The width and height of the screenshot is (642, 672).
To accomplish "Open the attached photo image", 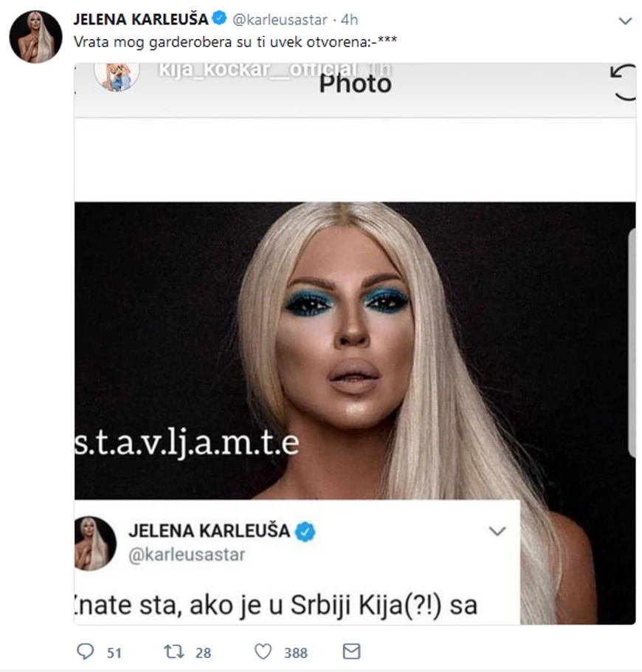I will coord(355,343).
